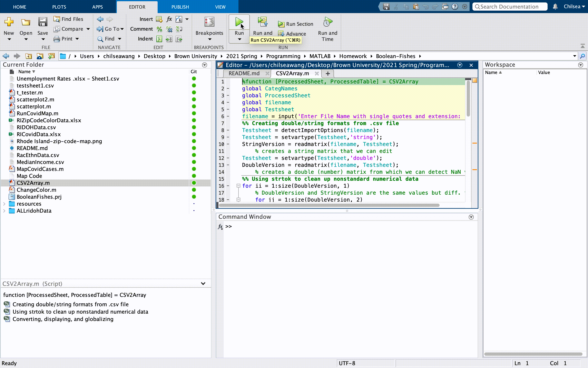Expand the ALLridohData folder
Screen dimensions: 588x368
tap(4, 211)
